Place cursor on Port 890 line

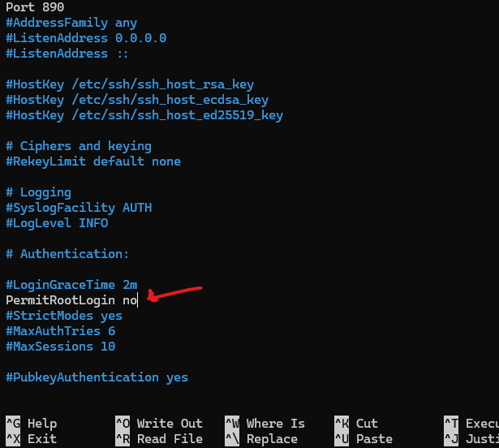(x=35, y=7)
